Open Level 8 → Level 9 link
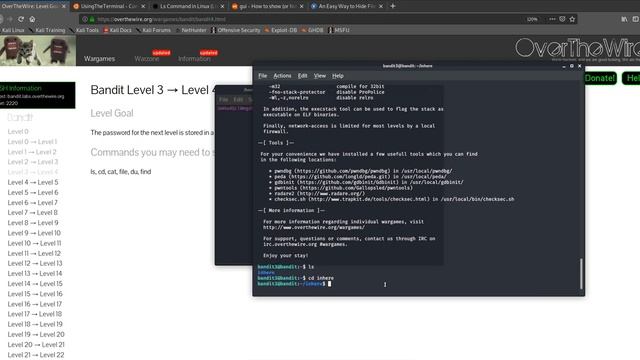The image size is (640, 360). [x=33, y=223]
